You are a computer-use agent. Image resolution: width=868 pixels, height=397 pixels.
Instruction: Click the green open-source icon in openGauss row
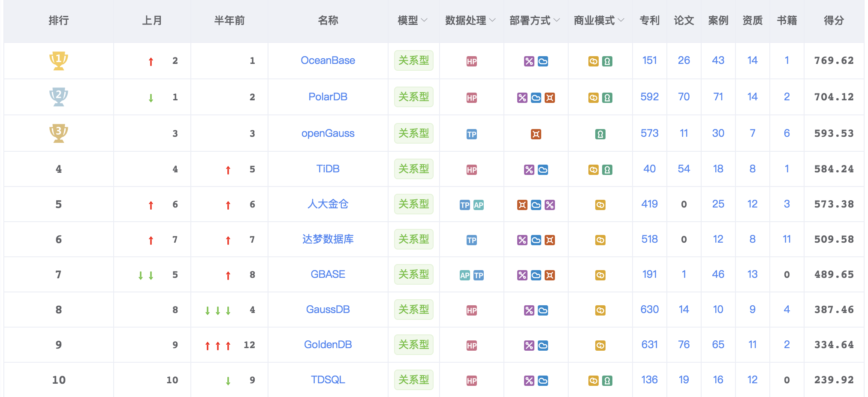tap(600, 134)
